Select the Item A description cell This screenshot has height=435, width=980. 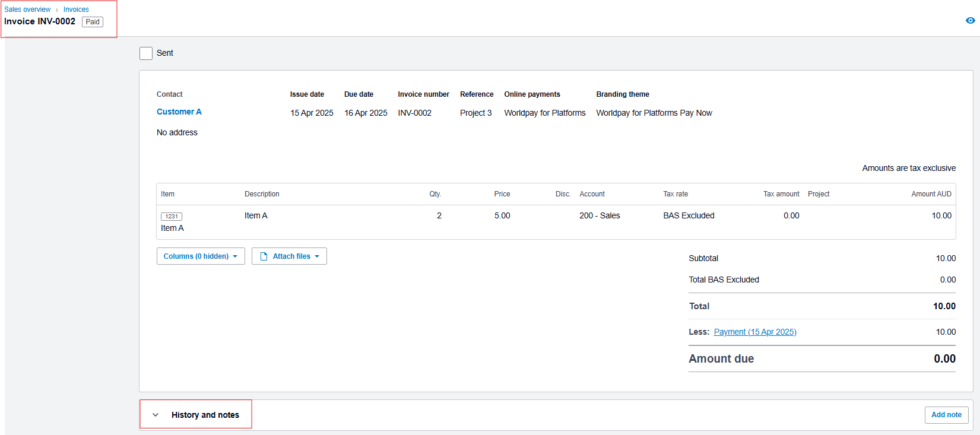(x=256, y=215)
